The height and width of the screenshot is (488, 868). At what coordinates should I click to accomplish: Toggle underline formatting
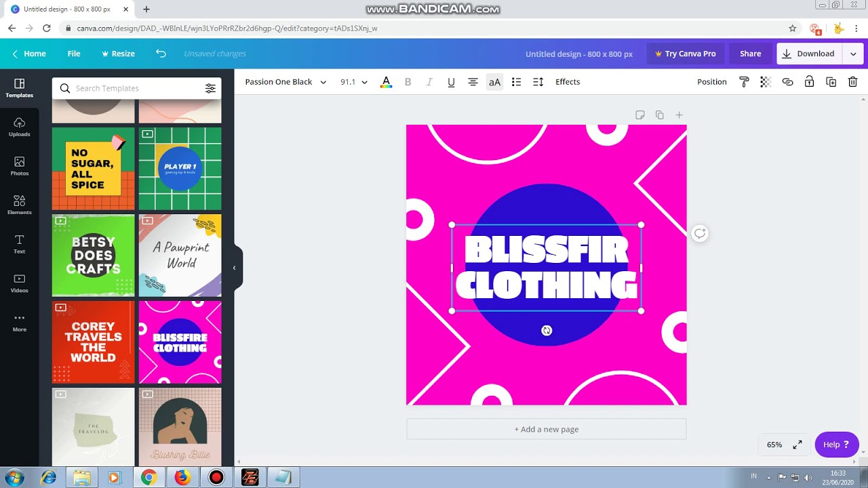coord(451,82)
